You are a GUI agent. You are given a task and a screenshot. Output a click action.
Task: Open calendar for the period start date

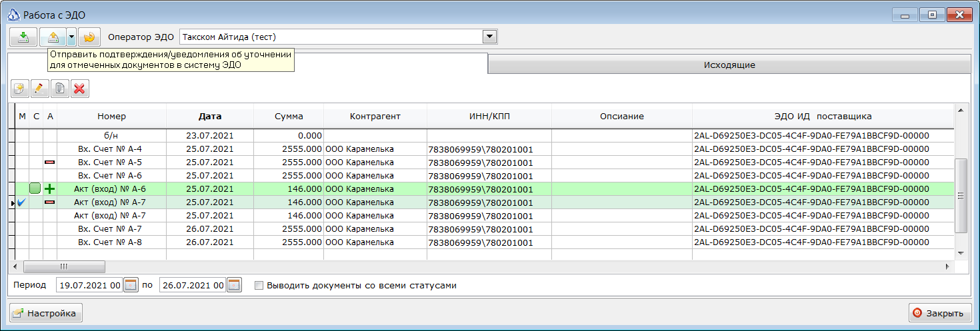tap(131, 285)
